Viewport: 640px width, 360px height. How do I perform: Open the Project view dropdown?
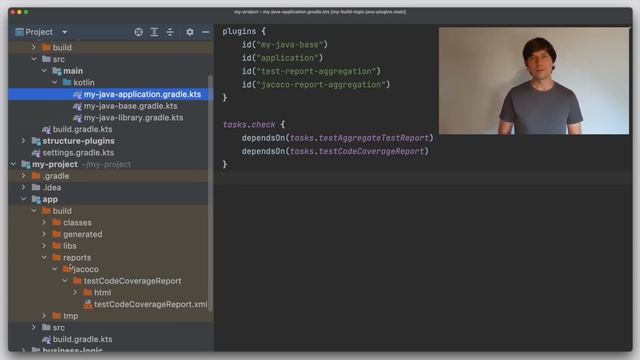point(64,32)
